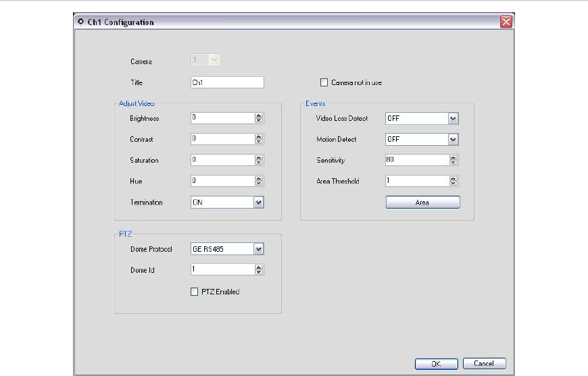Screen dimensions: 588x376
Task: Click the Hue spinner arrows
Action: (x=259, y=181)
